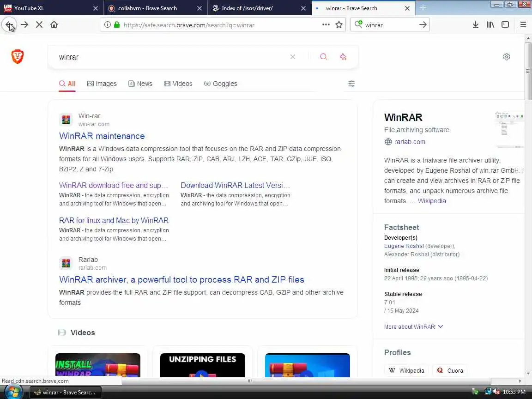Select winrar - Brave Search taskbar button
This screenshot has width=532, height=399.
(66, 393)
